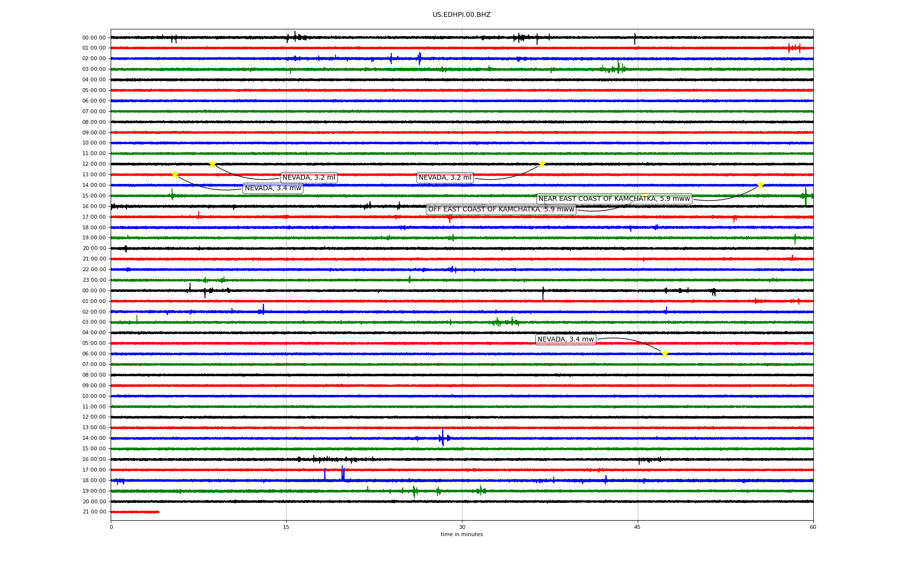Viewport: 924px width, 578px height.
Task: Click the short red trace on the last row
Action: (135, 512)
